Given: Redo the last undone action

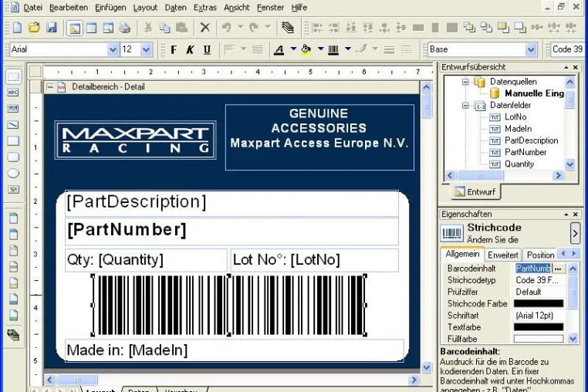Looking at the screenshot, I should point(254,27).
